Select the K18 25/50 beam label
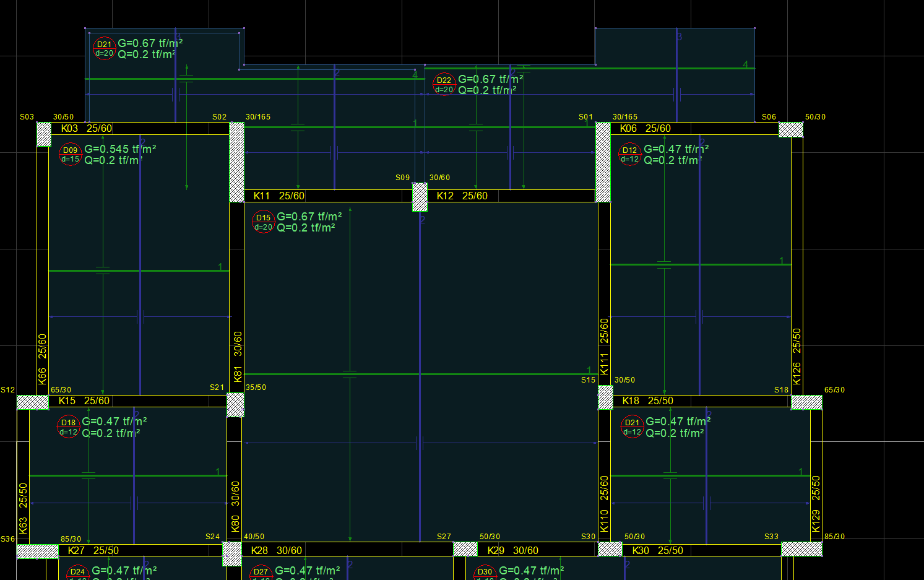 coord(647,401)
